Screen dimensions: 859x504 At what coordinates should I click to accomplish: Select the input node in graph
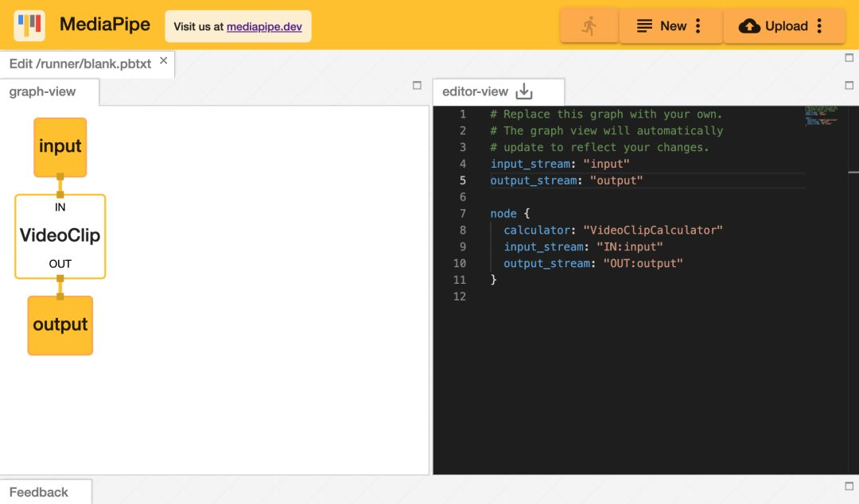tap(60, 147)
